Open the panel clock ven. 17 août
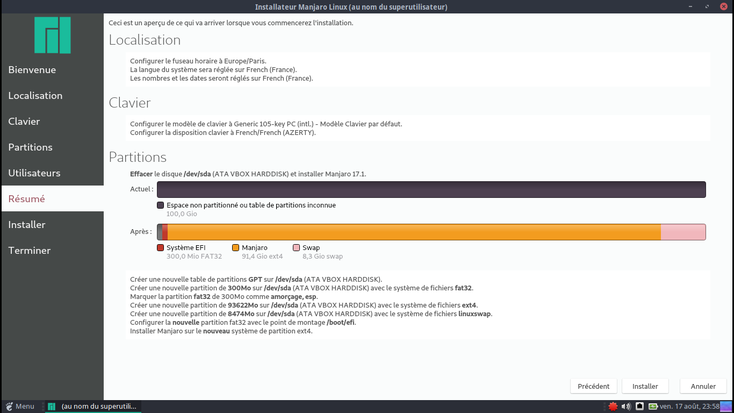734x413 pixels. 689,406
